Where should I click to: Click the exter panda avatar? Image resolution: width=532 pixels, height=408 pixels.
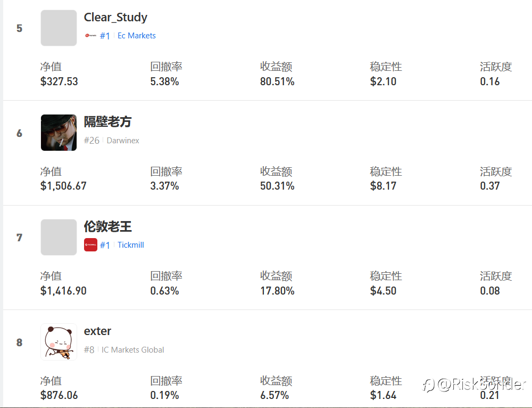[x=59, y=342]
